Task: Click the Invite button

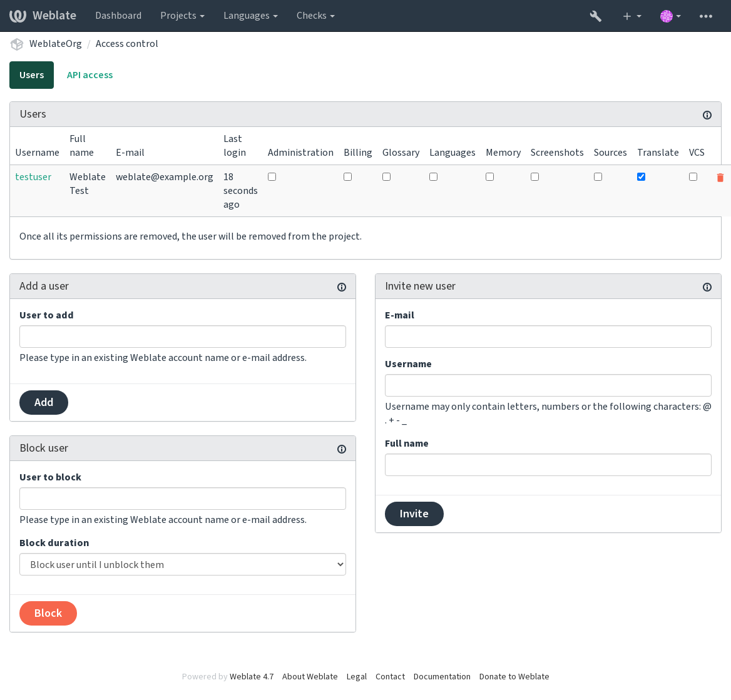Action: [x=414, y=514]
